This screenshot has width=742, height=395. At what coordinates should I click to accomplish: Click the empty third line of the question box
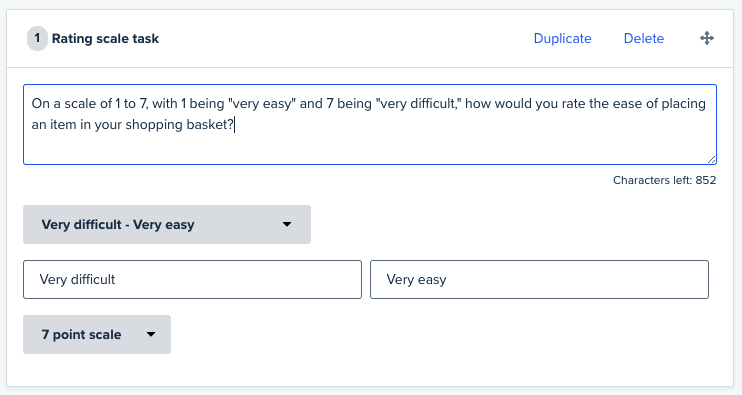click(x=370, y=146)
